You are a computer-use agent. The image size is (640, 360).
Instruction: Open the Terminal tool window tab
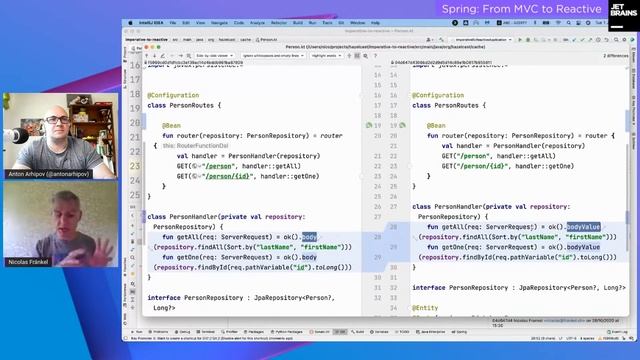tap(206, 332)
